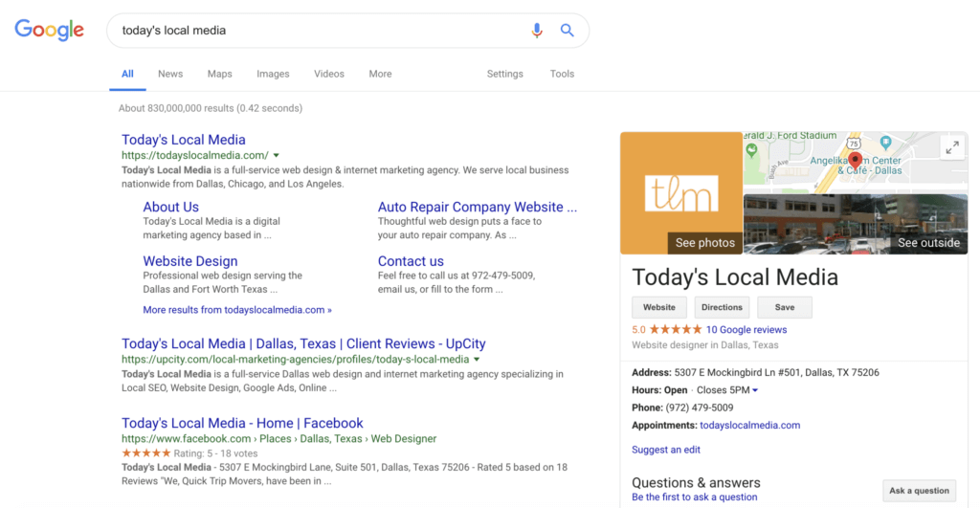Open the About Us sitelink
Screen dimensions: 980x508
[x=170, y=207]
